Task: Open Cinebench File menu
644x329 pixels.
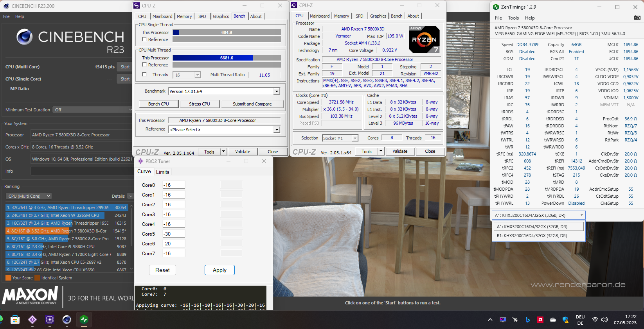Action: point(6,16)
